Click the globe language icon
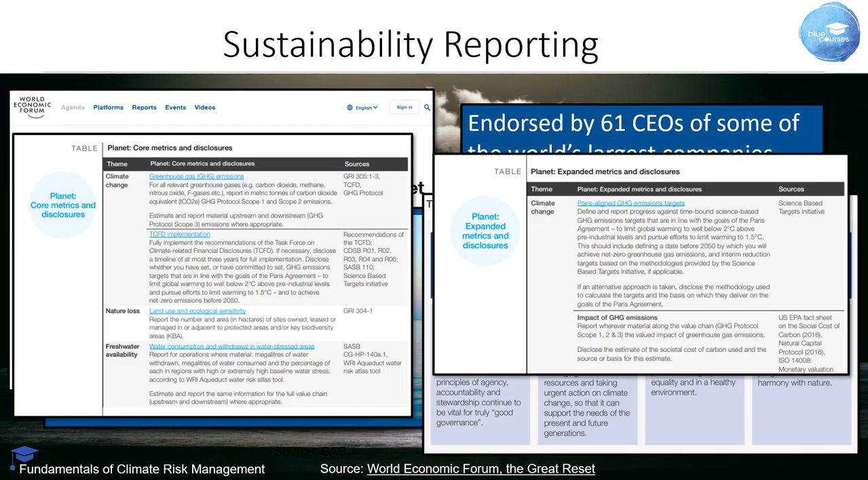Viewport: 868px width, 480px height. tap(350, 107)
